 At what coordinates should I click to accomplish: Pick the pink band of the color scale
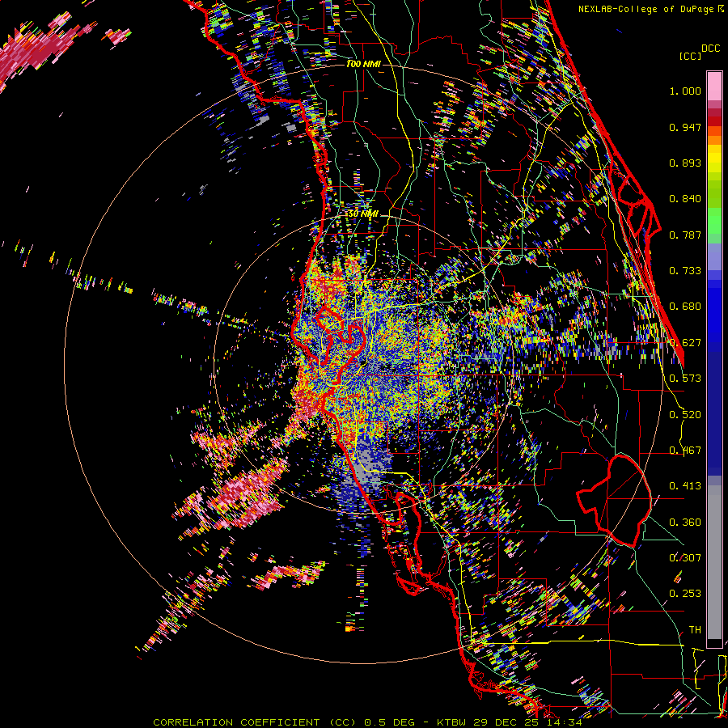pyautogui.click(x=714, y=87)
